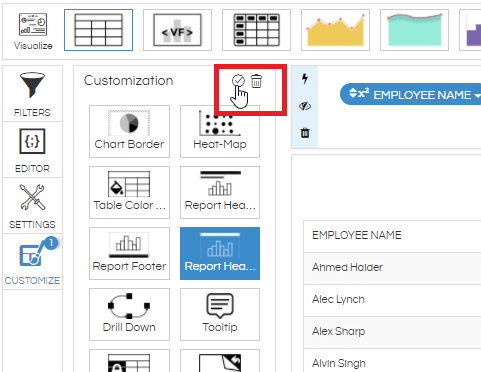
Task: Switch to the Customize tab
Action: [32, 262]
